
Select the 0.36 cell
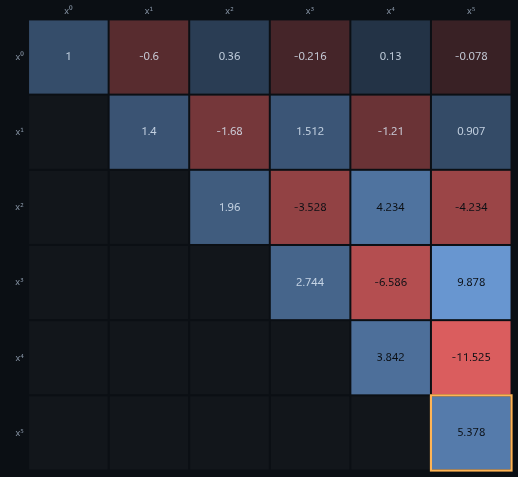pos(229,57)
